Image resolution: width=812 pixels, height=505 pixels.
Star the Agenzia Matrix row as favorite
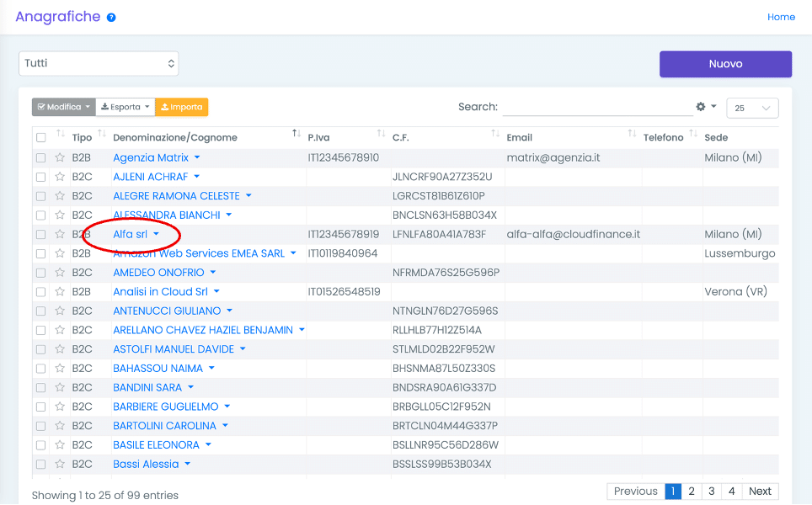click(x=60, y=157)
